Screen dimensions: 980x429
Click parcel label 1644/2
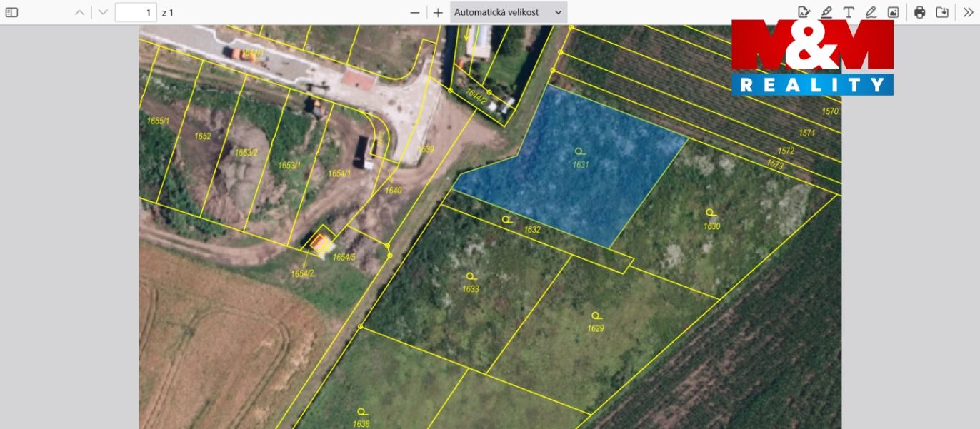click(476, 96)
